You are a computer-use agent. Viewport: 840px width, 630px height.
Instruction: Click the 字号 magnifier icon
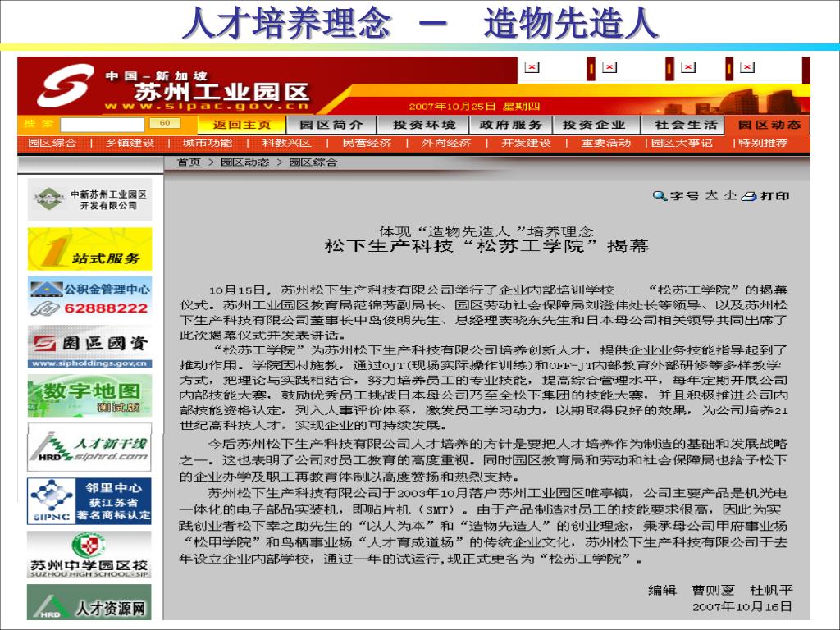[x=660, y=196]
